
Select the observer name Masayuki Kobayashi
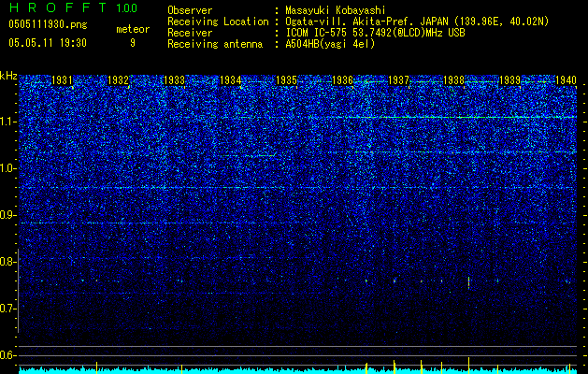336,10
